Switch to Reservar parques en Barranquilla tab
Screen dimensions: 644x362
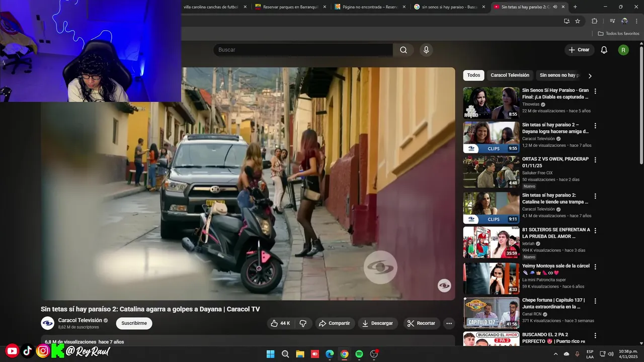pyautogui.click(x=291, y=7)
